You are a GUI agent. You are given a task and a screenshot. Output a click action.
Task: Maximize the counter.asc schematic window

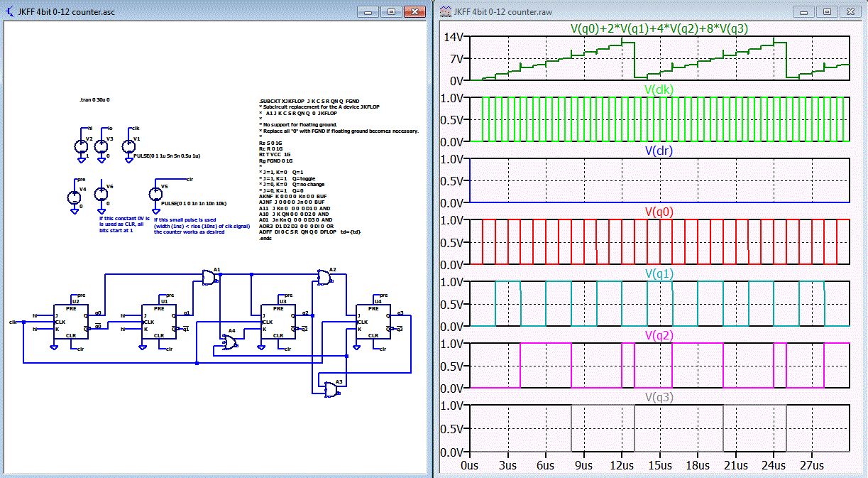click(x=391, y=11)
